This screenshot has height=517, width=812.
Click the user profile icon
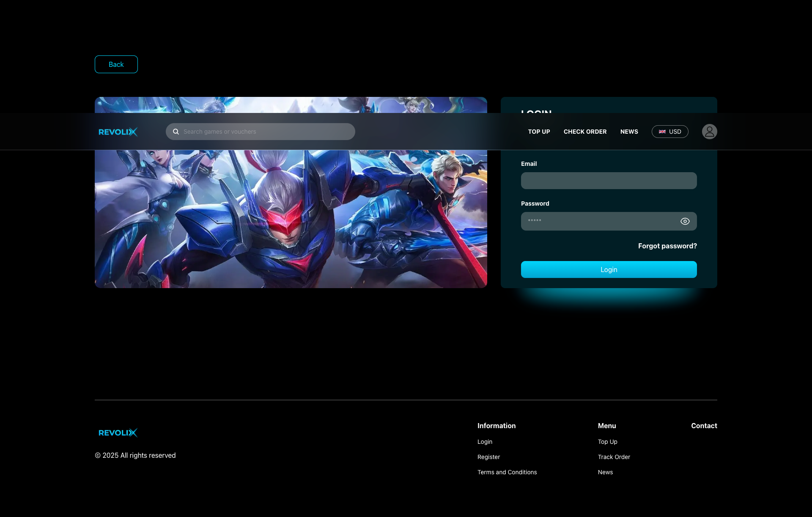point(709,132)
